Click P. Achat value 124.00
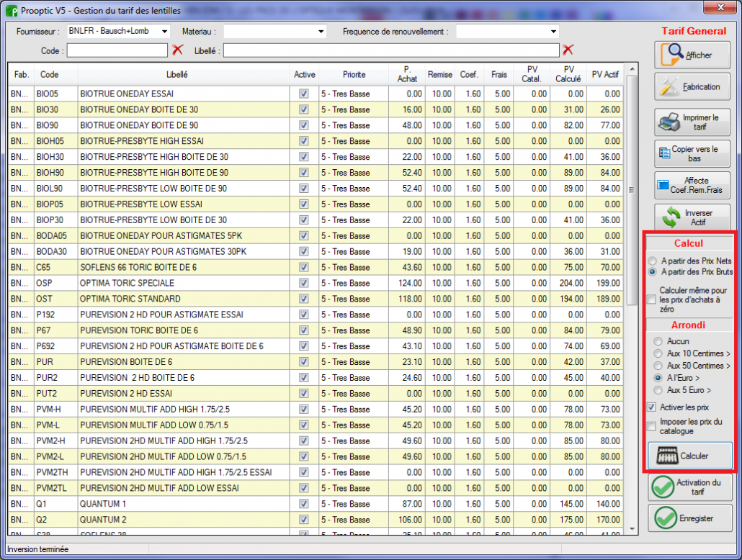Screen dimensions: 742x560 [406, 283]
